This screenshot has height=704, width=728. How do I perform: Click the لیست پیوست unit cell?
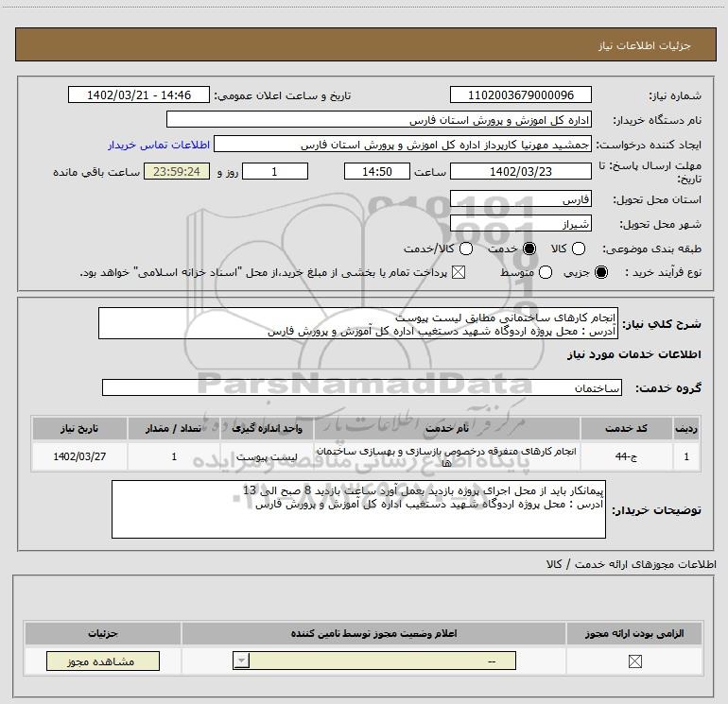pyautogui.click(x=267, y=456)
